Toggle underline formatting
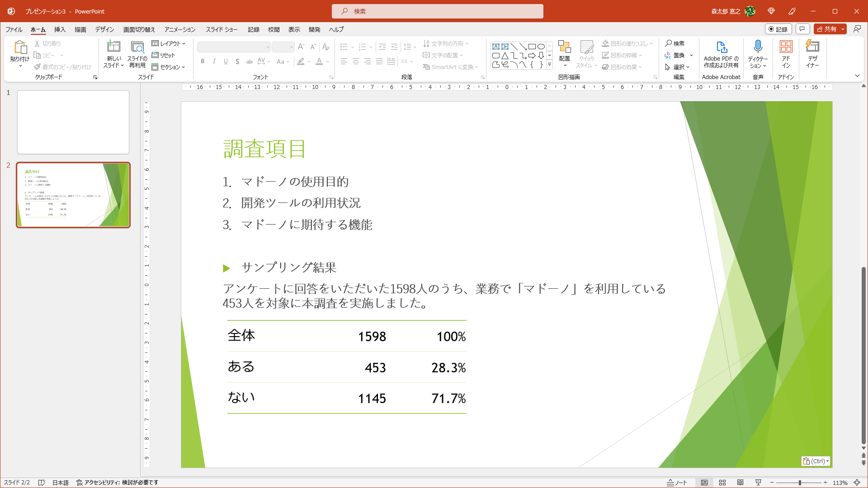Viewport: 868px width, 488px height. pyautogui.click(x=226, y=61)
